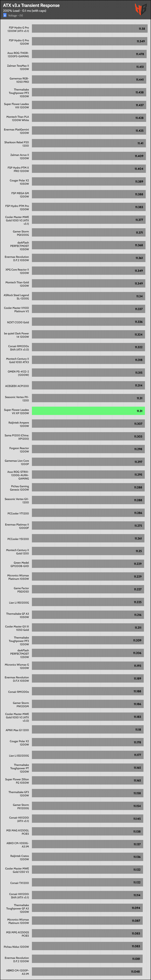The image size is (151, 980).
Task: Select the Sharkoon Rebel P20 1200 bar
Action: click(89, 143)
